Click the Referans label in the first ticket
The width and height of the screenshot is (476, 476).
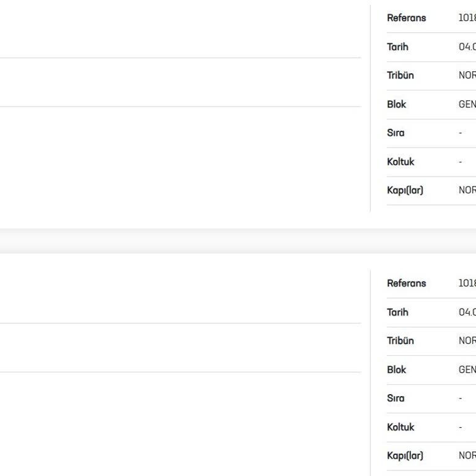pos(406,18)
